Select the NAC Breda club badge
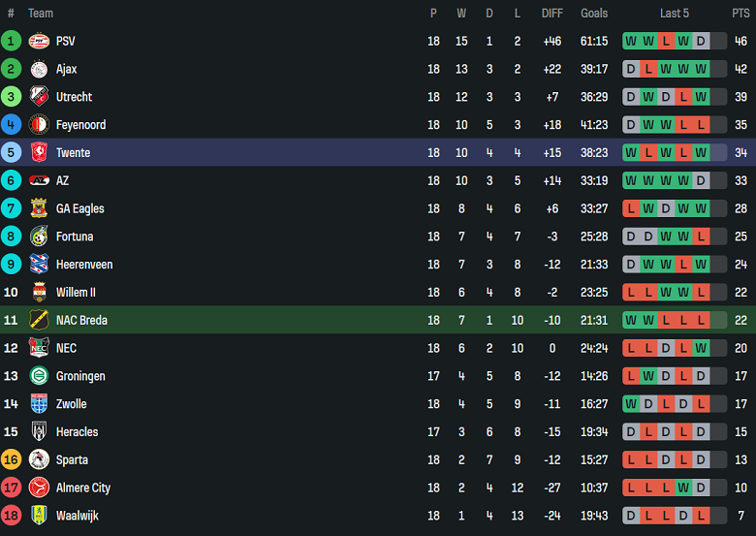The image size is (756, 536). pyautogui.click(x=39, y=321)
